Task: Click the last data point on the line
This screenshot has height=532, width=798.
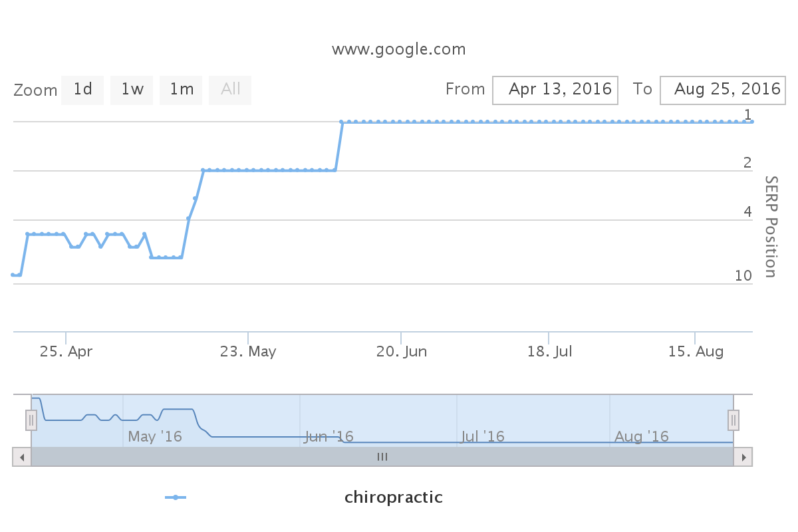Action: pos(752,122)
